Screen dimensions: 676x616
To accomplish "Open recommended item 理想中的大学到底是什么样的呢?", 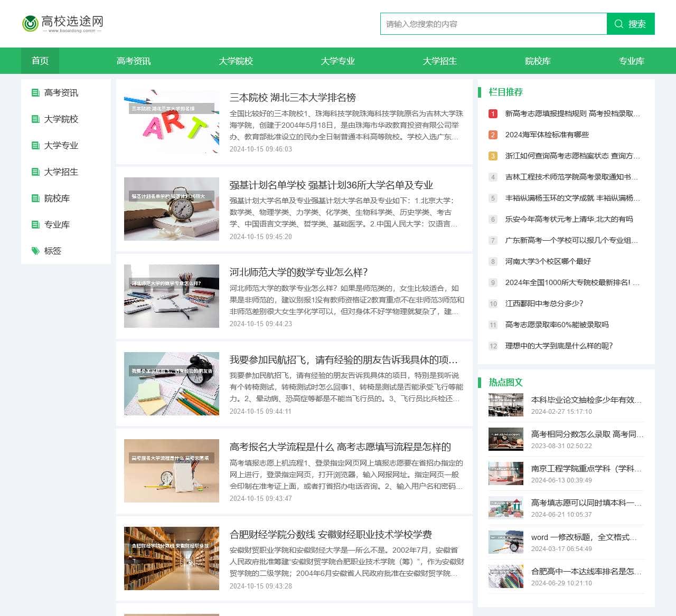I will pos(559,346).
